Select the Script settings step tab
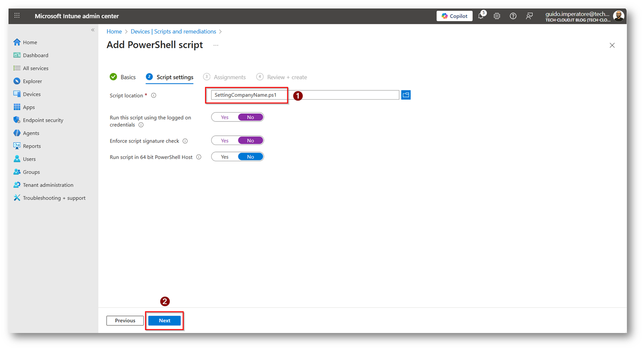The width and height of the screenshot is (644, 350). pyautogui.click(x=170, y=77)
